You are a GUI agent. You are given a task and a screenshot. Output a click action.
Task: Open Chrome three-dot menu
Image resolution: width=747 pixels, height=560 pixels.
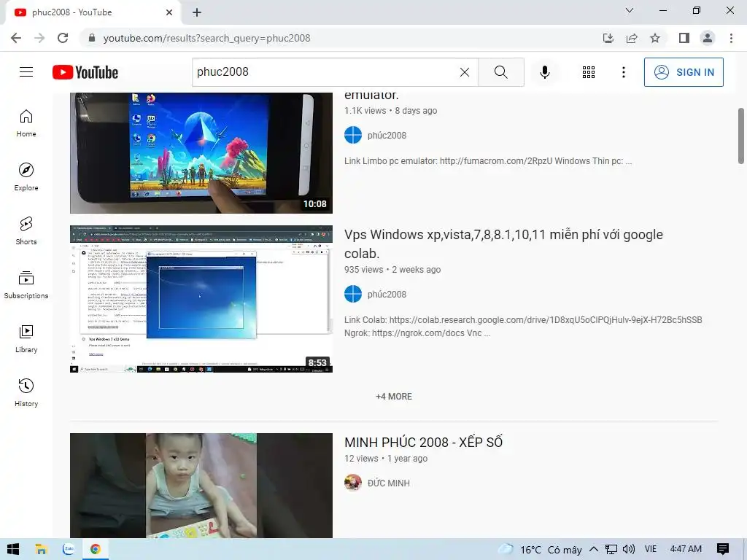(731, 38)
